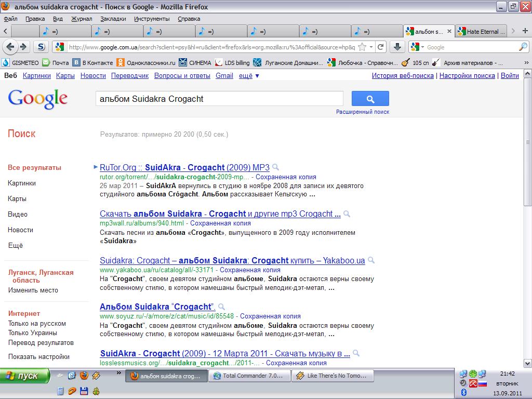
Task: Expand the quick launch overflow chevron in taskbar
Action: (119, 373)
